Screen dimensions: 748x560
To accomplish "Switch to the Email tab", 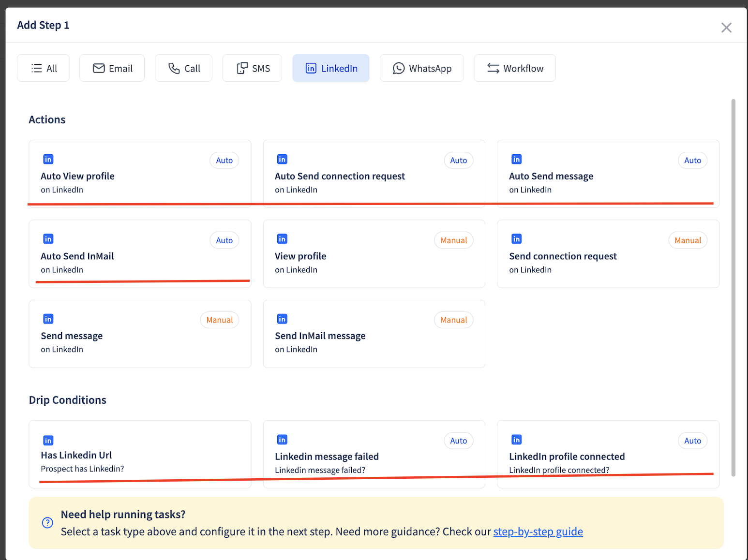I will 112,68.
